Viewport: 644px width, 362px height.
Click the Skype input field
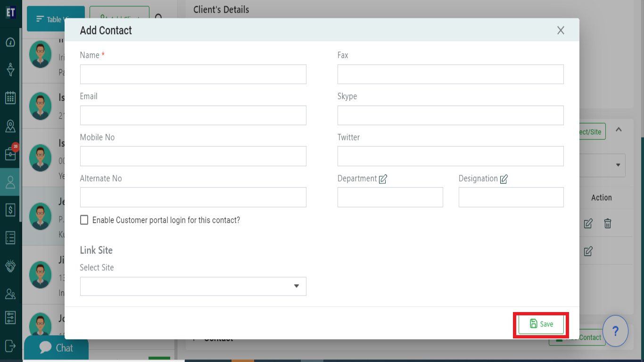451,115
